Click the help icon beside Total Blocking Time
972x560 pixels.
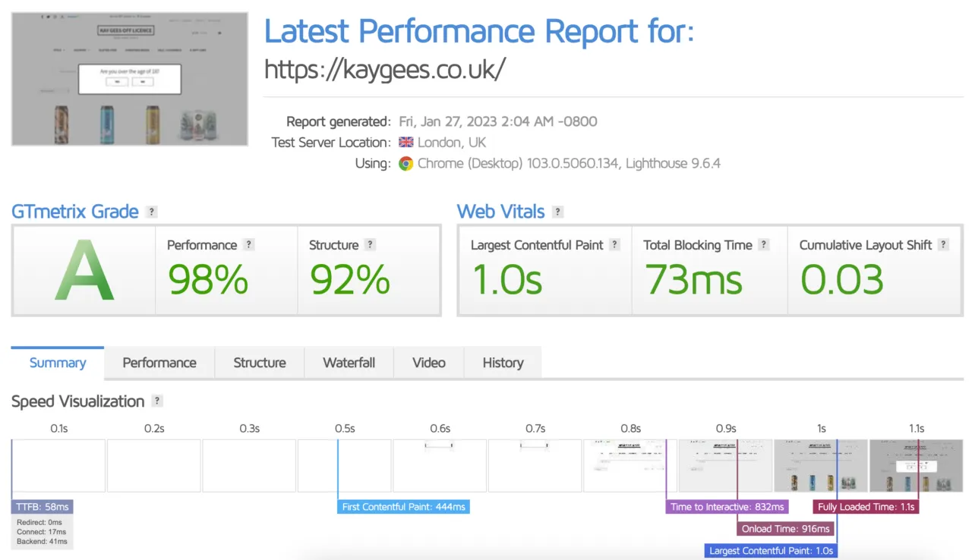click(x=764, y=244)
